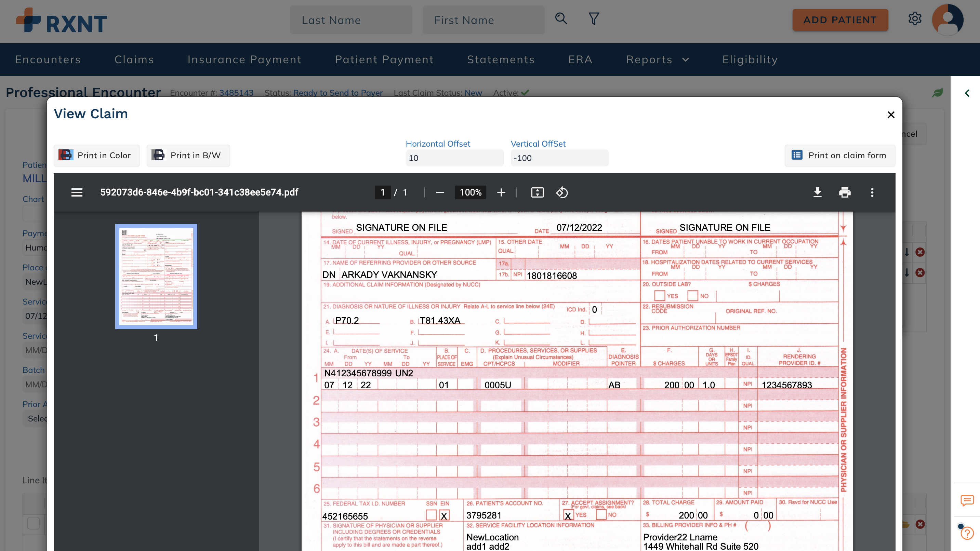Viewport: 980px width, 551px height.
Task: Focus the Vertical Offset field
Action: pos(559,158)
